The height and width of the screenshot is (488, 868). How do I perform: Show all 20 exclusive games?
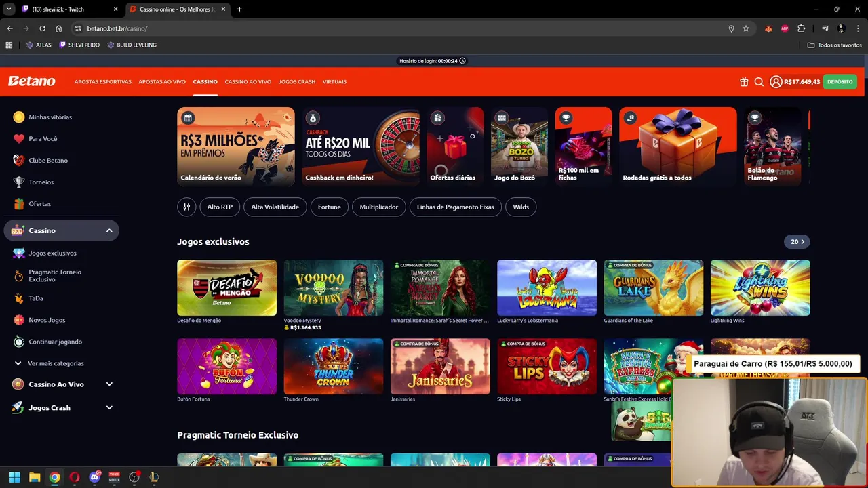coord(797,242)
